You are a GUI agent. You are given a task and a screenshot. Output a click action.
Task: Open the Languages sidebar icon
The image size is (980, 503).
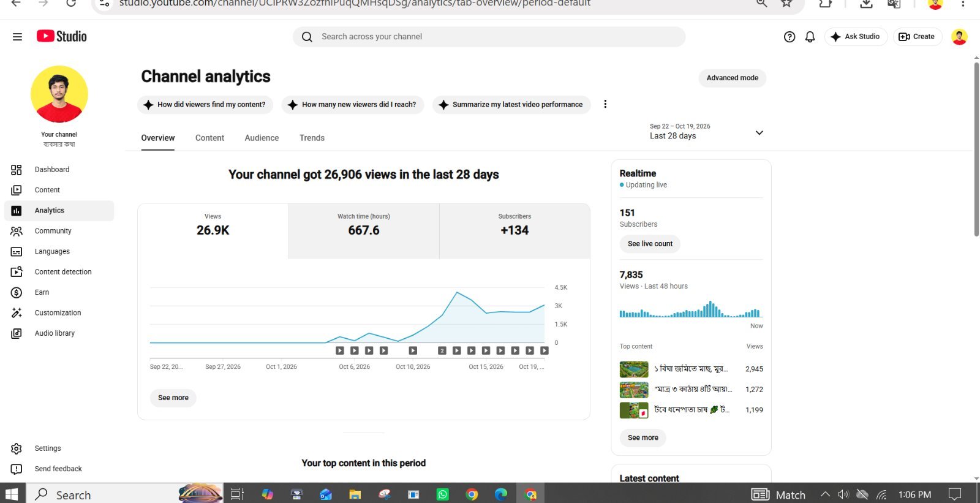point(17,252)
